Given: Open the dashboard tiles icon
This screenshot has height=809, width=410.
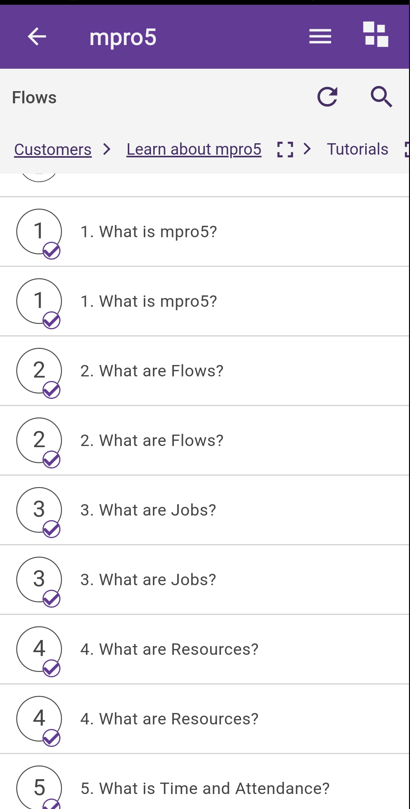Looking at the screenshot, I should tap(375, 35).
